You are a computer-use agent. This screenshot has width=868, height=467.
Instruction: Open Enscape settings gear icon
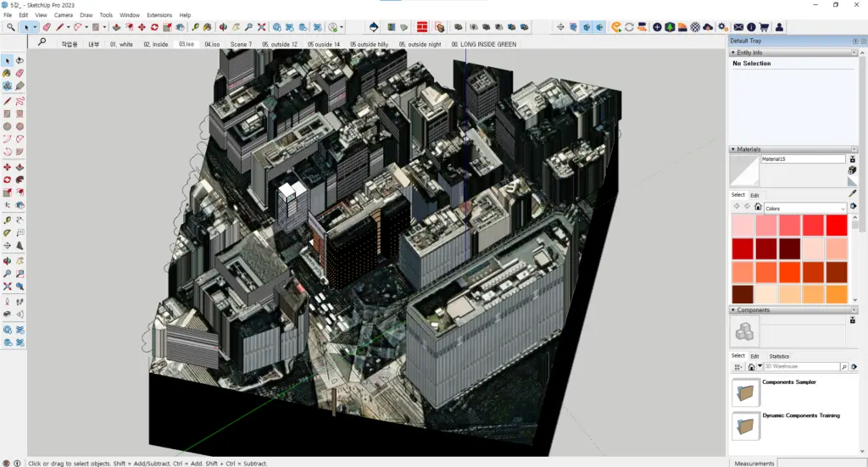(x=722, y=27)
